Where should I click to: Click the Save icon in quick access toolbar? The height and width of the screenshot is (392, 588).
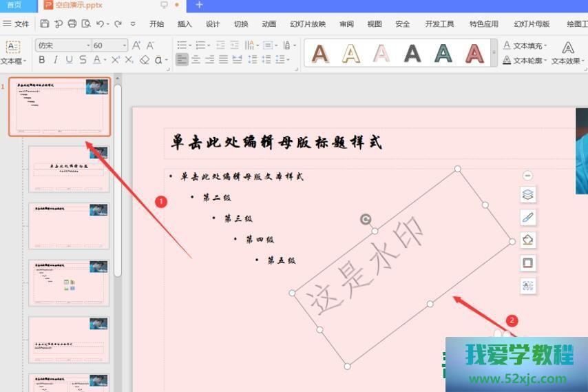coord(45,23)
